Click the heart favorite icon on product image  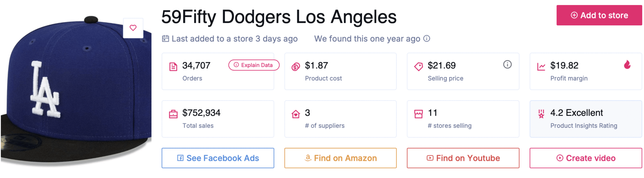pyautogui.click(x=133, y=28)
